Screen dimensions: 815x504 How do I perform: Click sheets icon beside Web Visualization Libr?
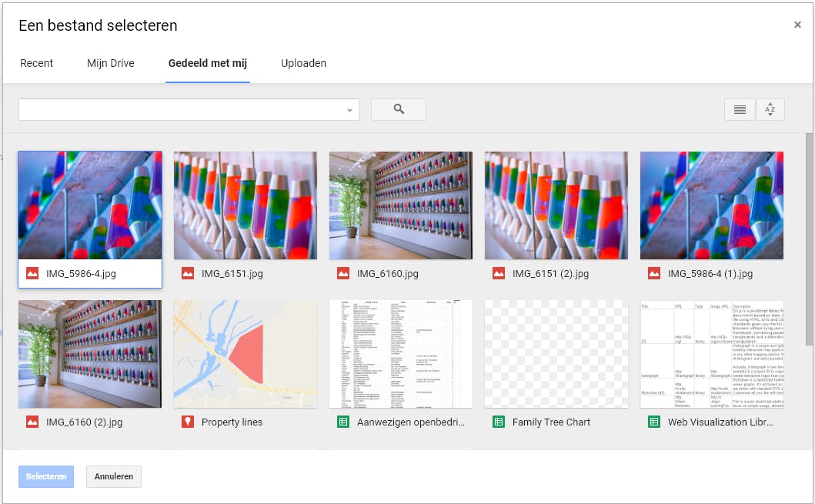[654, 422]
